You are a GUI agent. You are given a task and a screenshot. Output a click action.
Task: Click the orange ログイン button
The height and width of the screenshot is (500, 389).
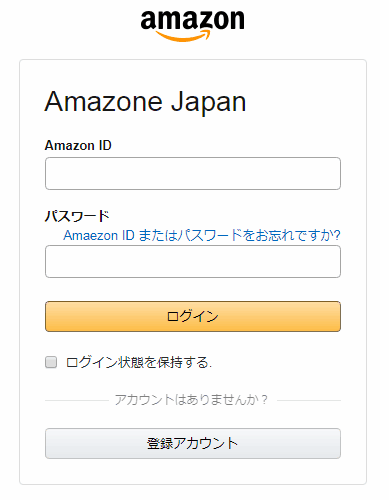(193, 316)
